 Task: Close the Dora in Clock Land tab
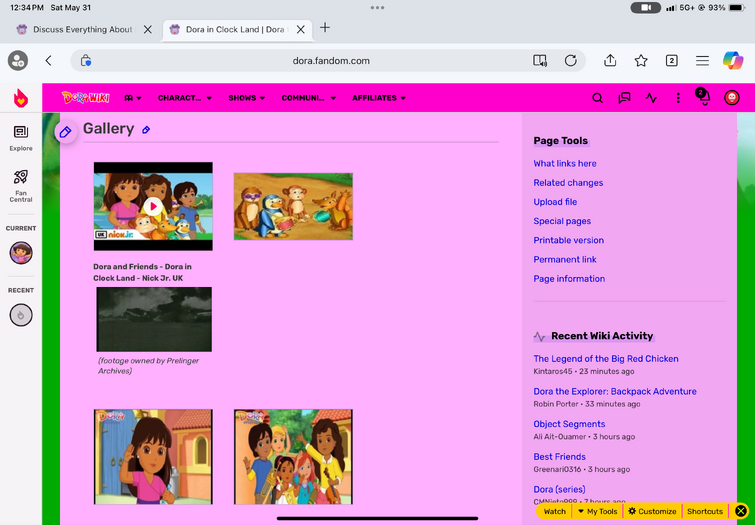pyautogui.click(x=300, y=29)
